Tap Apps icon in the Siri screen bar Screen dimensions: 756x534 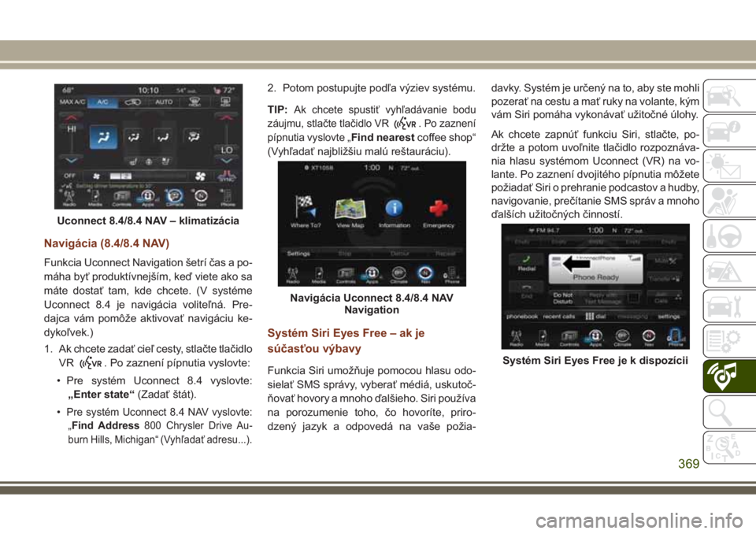click(x=595, y=337)
